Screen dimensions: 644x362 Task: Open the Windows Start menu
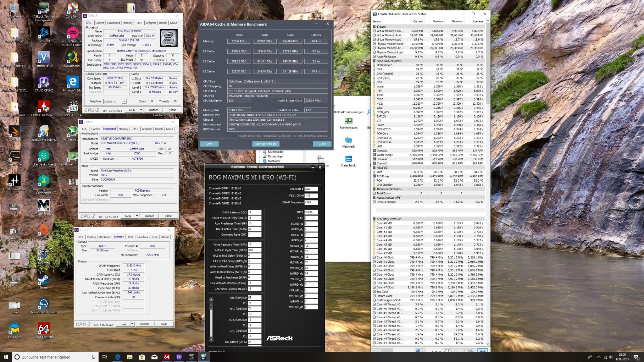(x=6, y=357)
